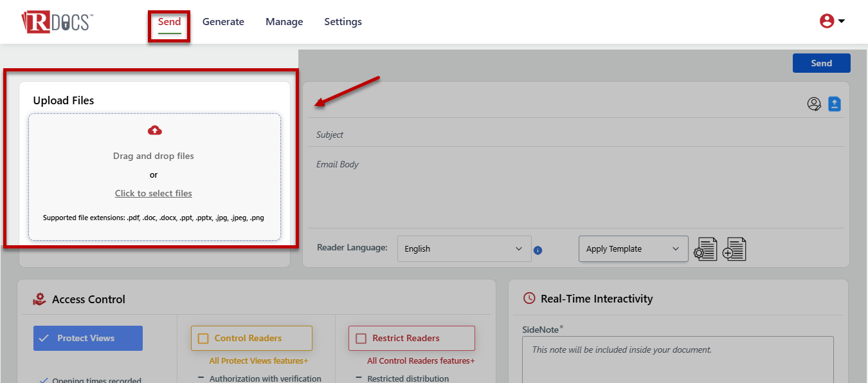The height and width of the screenshot is (383, 868).
Task: Click the contact person icon in recipients row
Action: [x=814, y=104]
